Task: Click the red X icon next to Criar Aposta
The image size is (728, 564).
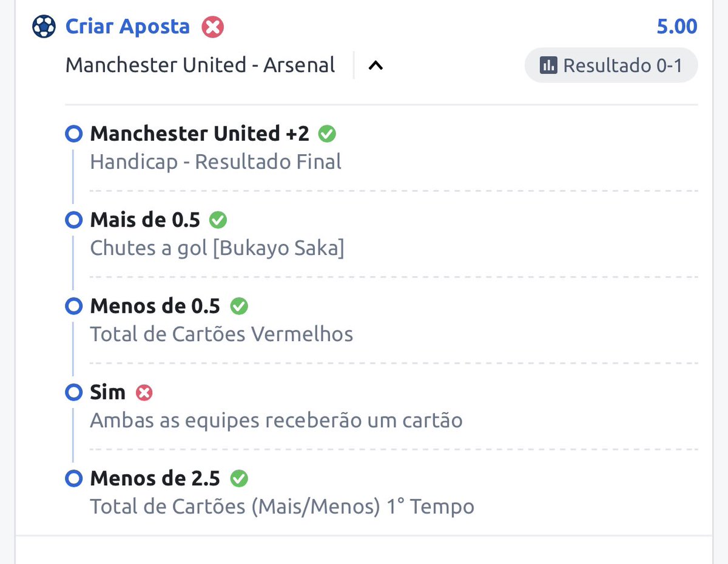Action: (213, 27)
